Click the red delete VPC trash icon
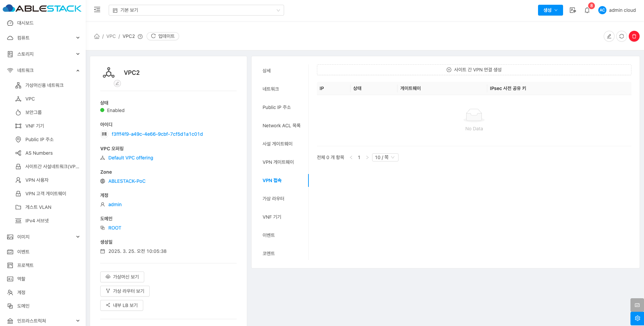 [634, 36]
